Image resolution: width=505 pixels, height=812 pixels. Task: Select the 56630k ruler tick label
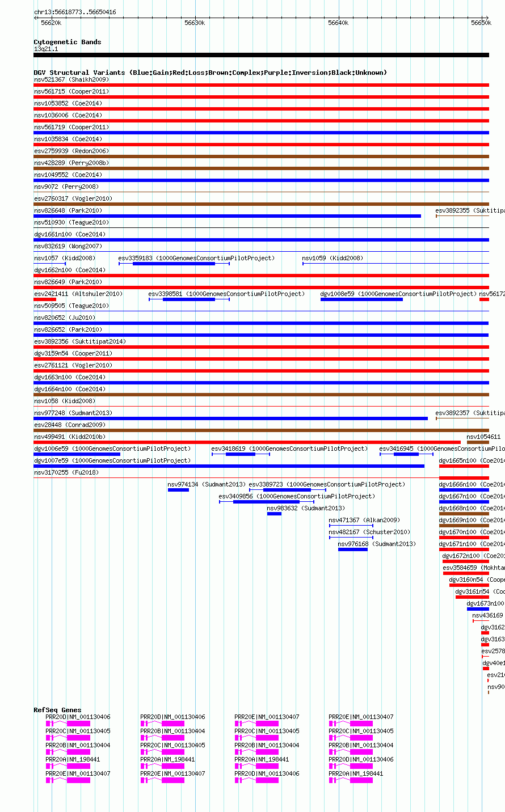click(x=195, y=23)
